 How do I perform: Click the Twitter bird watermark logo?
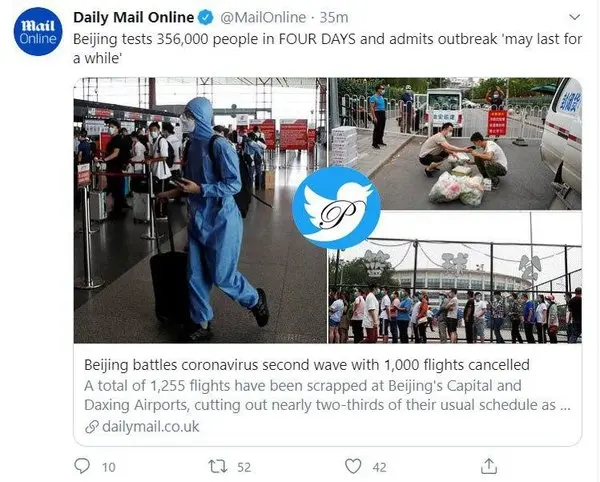click(336, 208)
